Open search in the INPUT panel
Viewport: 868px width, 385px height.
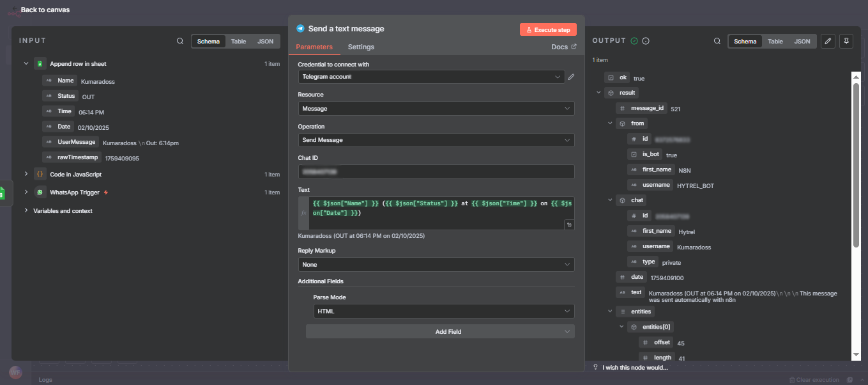[179, 41]
